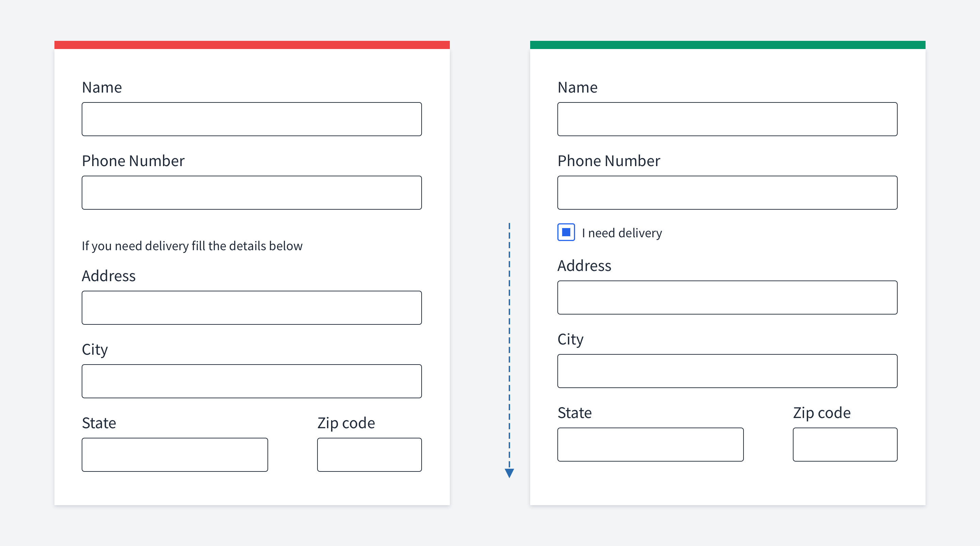Click the blue downward arrow head
The image size is (980, 546).
[509, 473]
